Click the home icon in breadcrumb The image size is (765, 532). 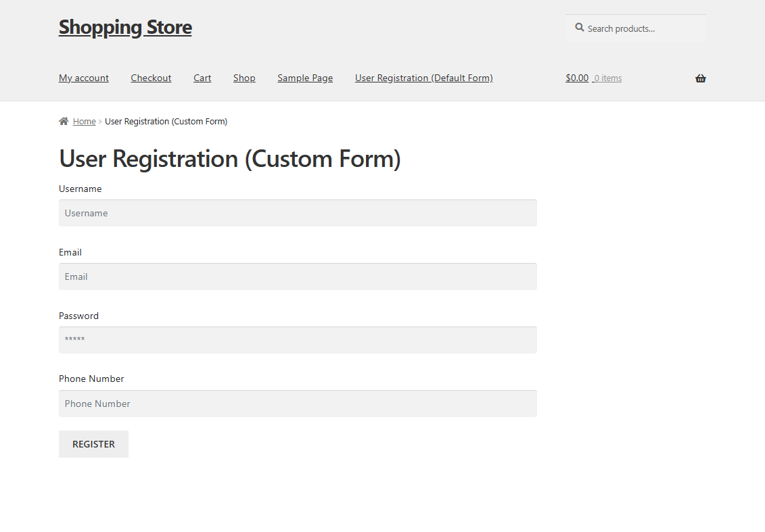point(64,121)
